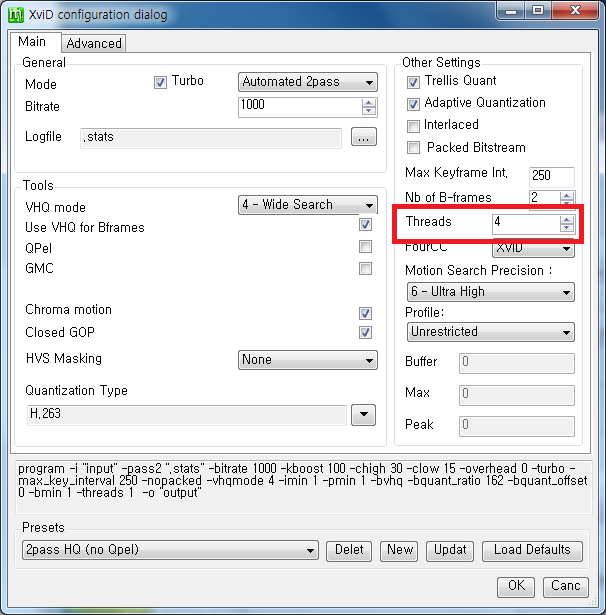The height and width of the screenshot is (615, 606).
Task: Enable the GMC checkbox
Action: (x=365, y=269)
